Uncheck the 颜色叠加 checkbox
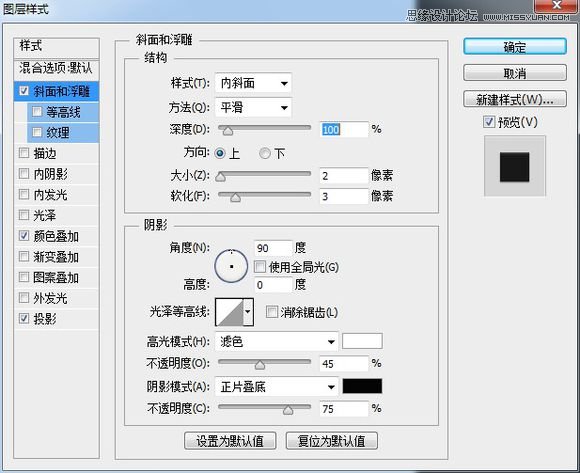580x473 pixels. pyautogui.click(x=24, y=236)
